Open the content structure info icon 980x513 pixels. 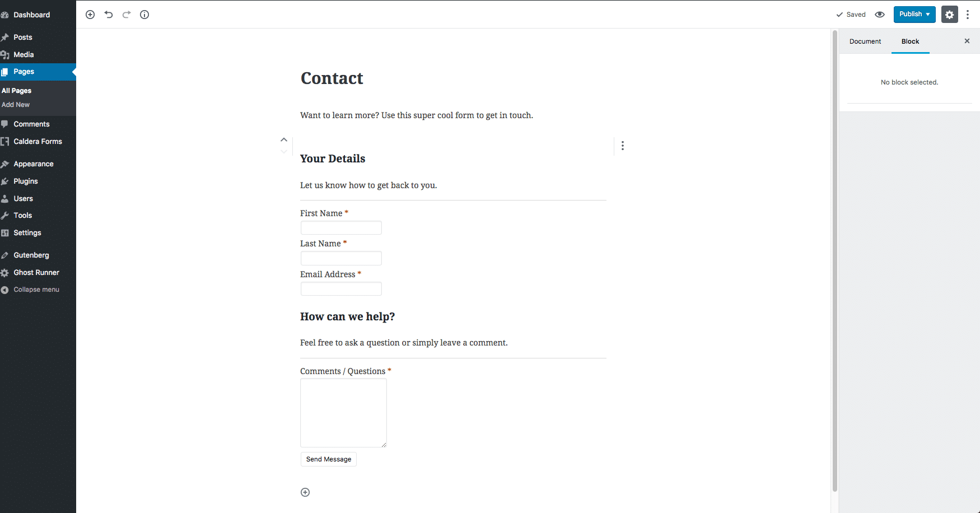144,15
